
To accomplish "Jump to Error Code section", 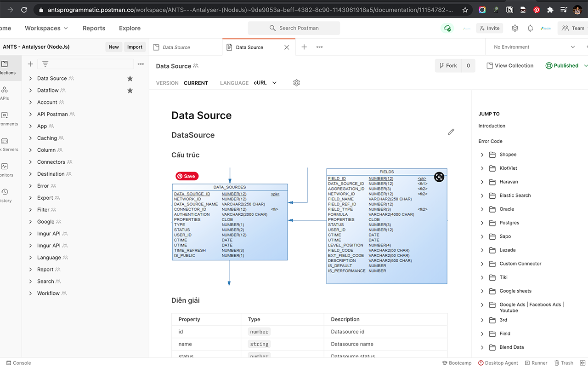I will point(490,141).
